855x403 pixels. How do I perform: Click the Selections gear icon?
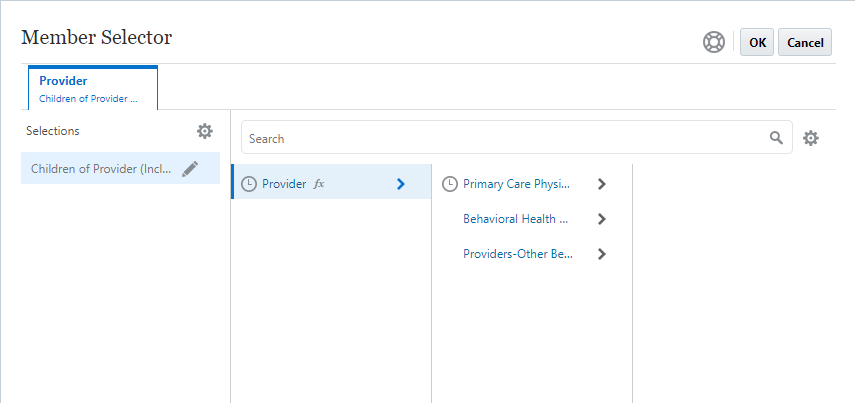coord(205,131)
